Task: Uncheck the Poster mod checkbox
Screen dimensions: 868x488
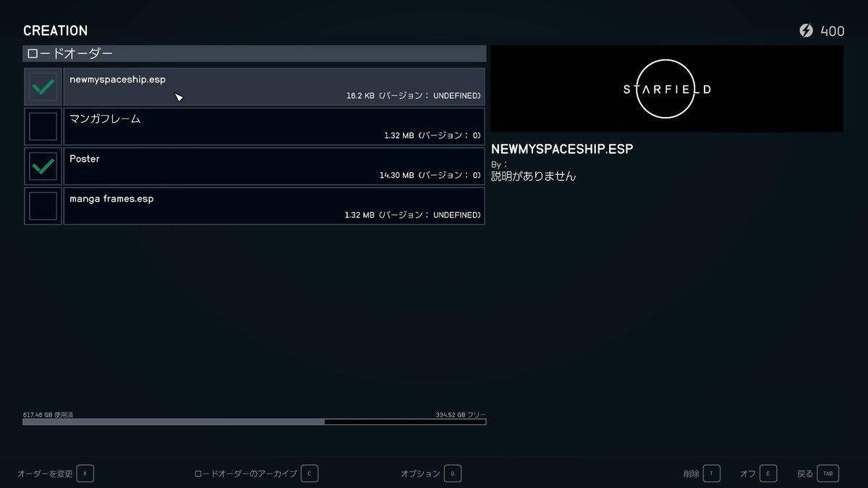Action: (x=43, y=166)
